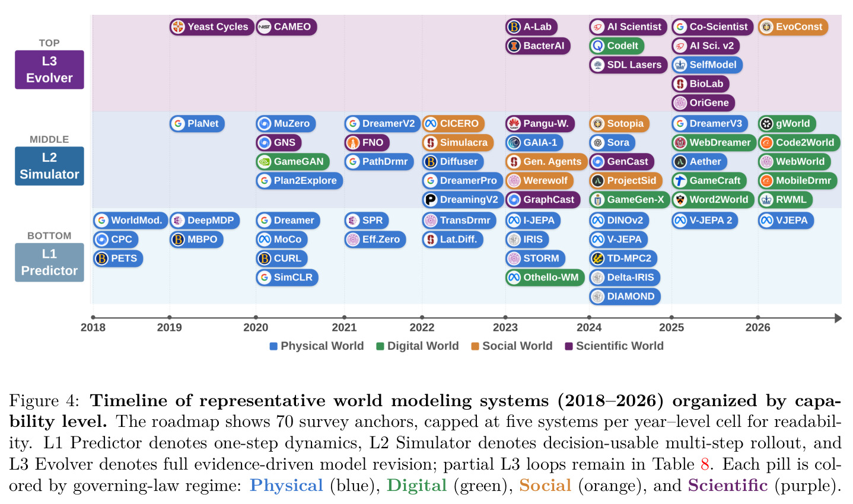Click the timeline arrowhead at the end
The width and height of the screenshot is (853, 504).
(838, 318)
